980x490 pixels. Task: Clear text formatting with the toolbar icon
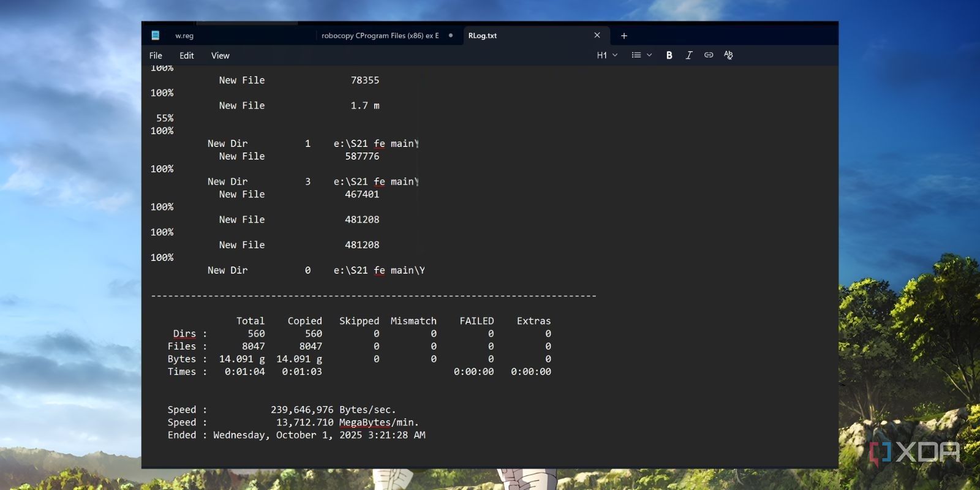coord(728,55)
